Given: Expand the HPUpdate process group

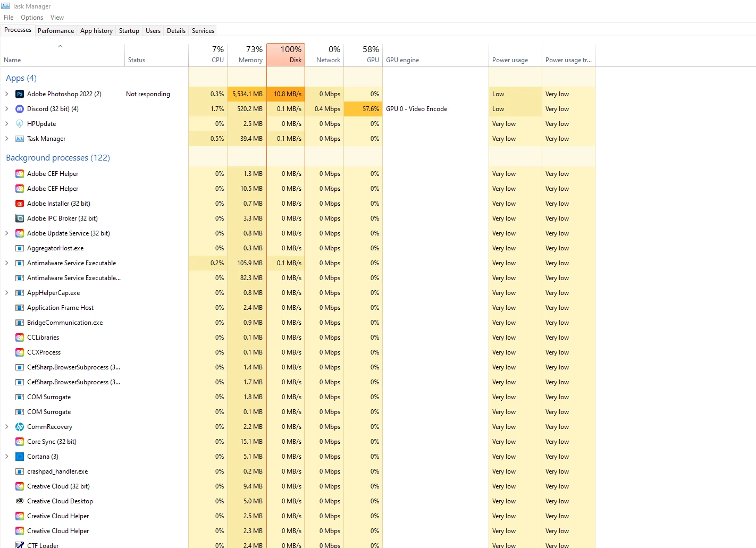Looking at the screenshot, I should pyautogui.click(x=6, y=124).
